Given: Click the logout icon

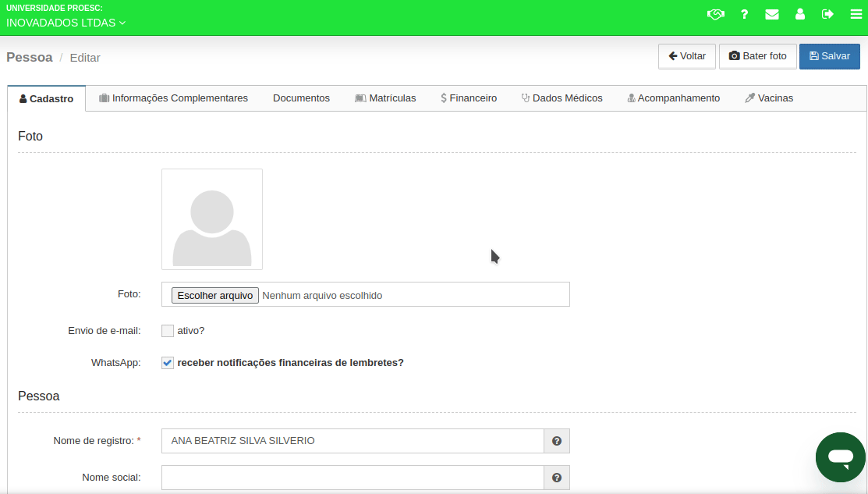Looking at the screenshot, I should coord(827,14).
